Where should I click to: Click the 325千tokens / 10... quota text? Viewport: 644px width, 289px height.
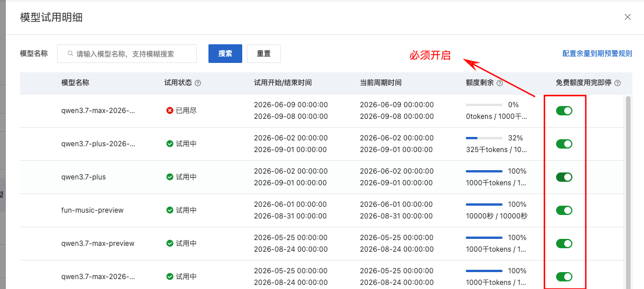[x=497, y=150]
